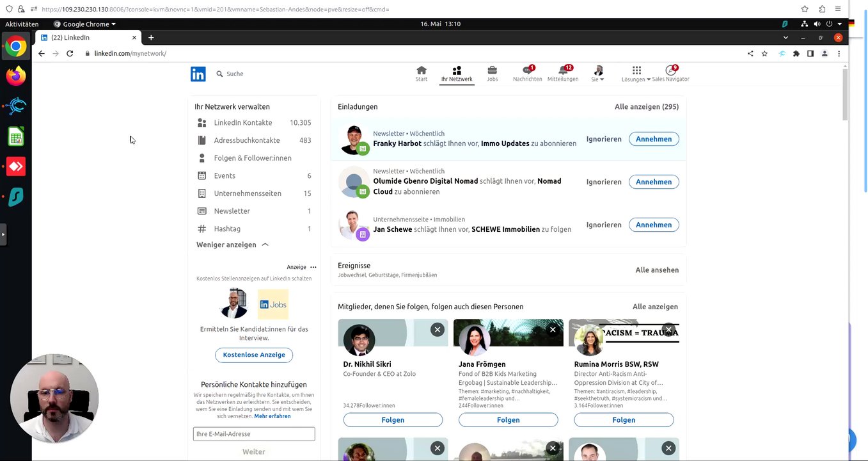868x461 pixels.
Task: Click Chrome's share page icon
Action: (x=750, y=54)
